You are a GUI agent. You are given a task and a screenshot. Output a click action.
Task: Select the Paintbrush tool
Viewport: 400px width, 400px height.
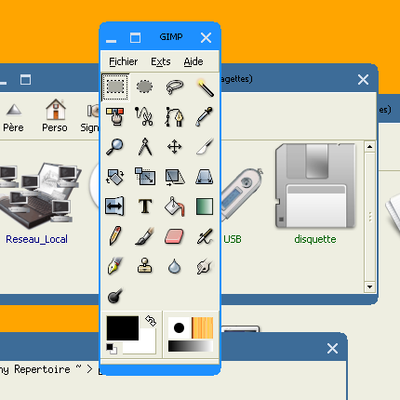[x=145, y=236]
